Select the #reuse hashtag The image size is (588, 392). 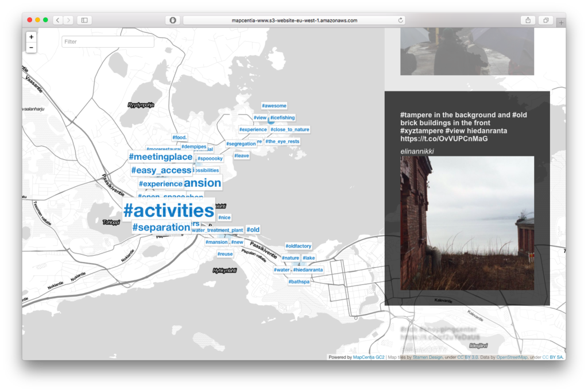coord(225,254)
